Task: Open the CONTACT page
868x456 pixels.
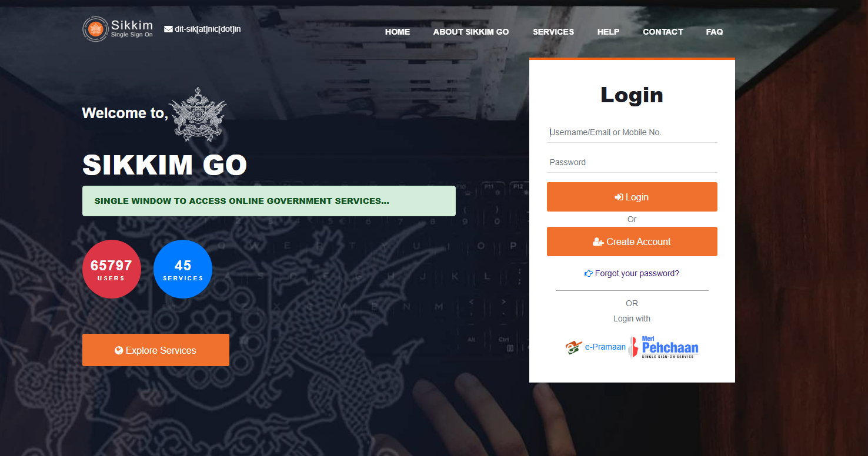Action: coord(663,32)
